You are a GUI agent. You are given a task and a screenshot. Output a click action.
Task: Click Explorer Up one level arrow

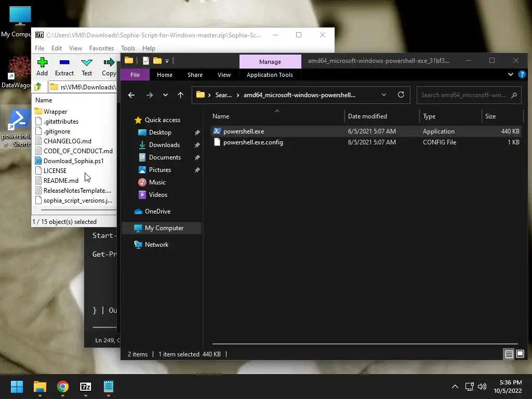pos(180,95)
